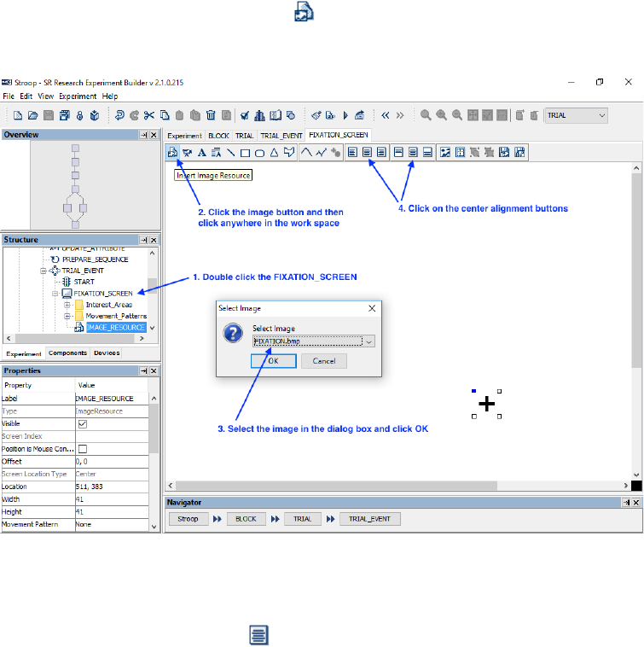The image size is (644, 647).
Task: Close the Structure panel
Action: point(154,240)
